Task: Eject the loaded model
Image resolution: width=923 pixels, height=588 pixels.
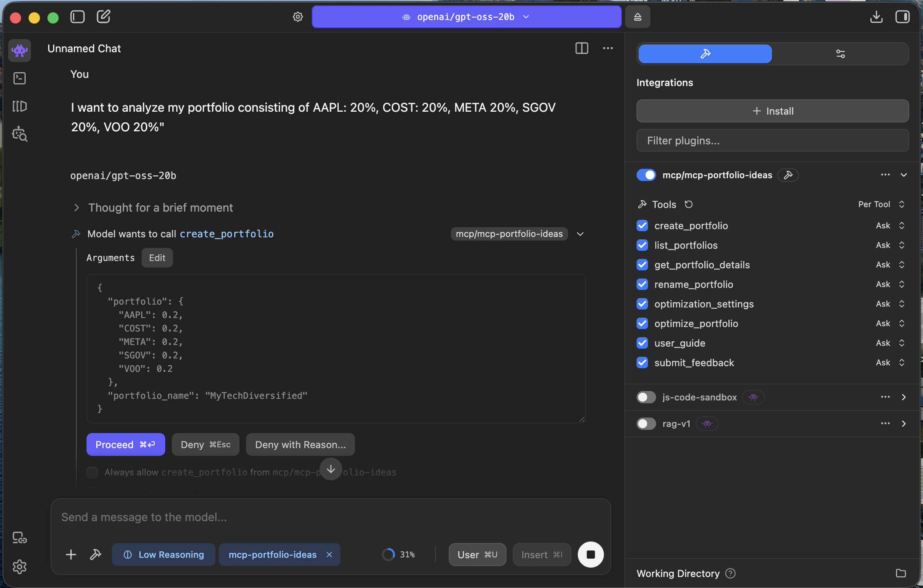Action: tap(637, 17)
